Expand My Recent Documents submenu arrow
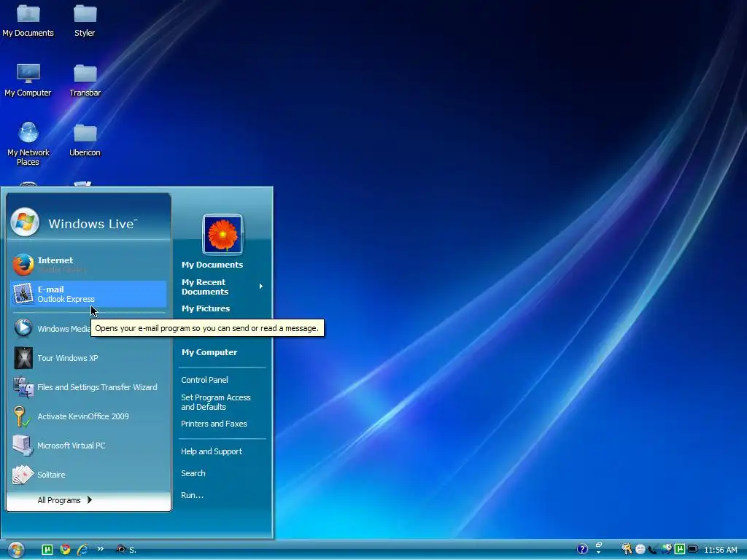This screenshot has width=747, height=560. [x=260, y=286]
